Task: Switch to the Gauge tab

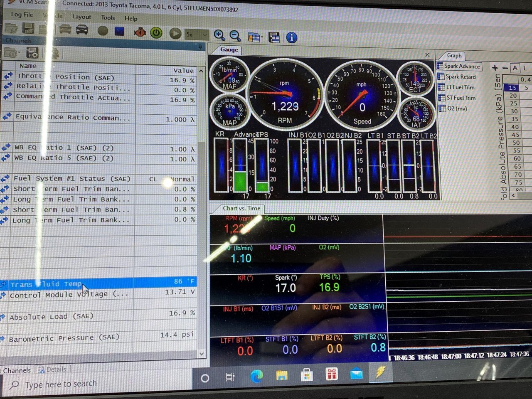Action: coord(229,49)
